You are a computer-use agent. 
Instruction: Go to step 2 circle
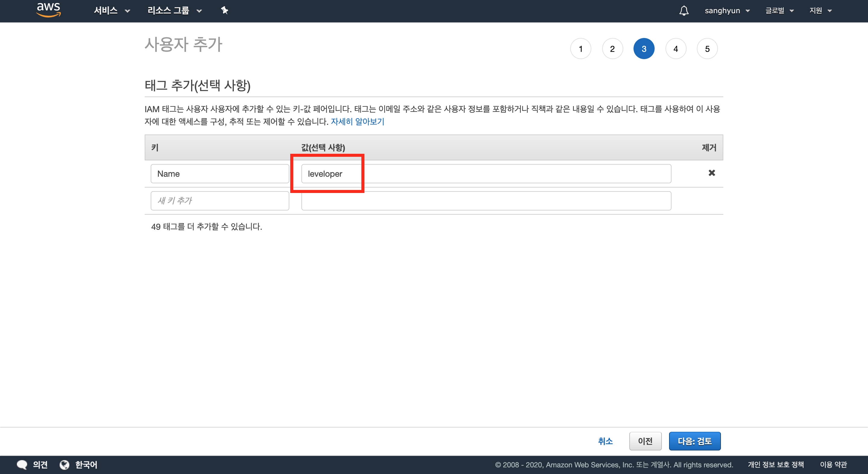coord(612,49)
